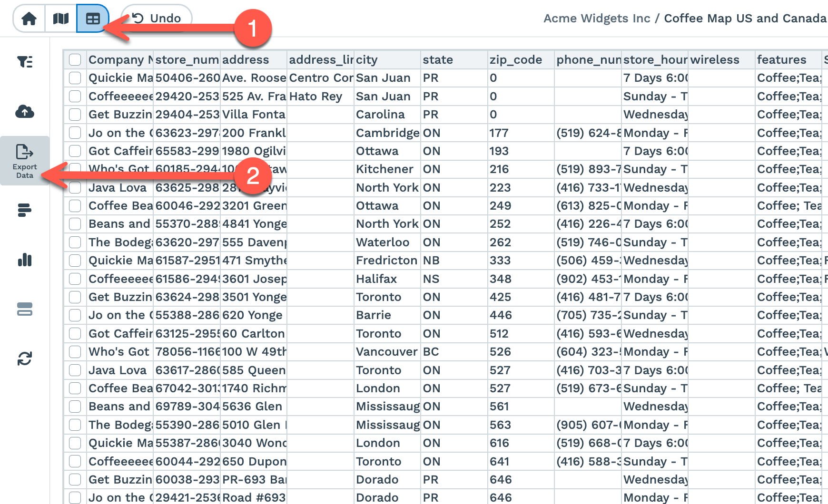Select the 'Centro Cor' address cell
828x504 pixels.
321,78
